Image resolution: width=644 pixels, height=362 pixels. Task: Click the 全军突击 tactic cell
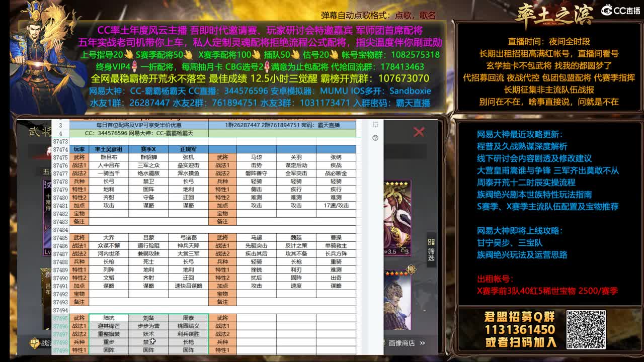pyautogui.click(x=296, y=173)
